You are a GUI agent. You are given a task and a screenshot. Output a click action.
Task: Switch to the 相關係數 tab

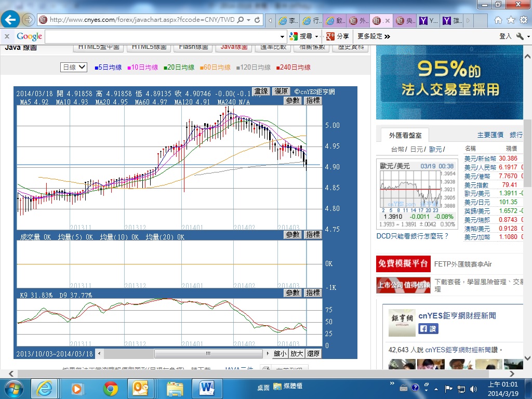pyautogui.click(x=312, y=48)
